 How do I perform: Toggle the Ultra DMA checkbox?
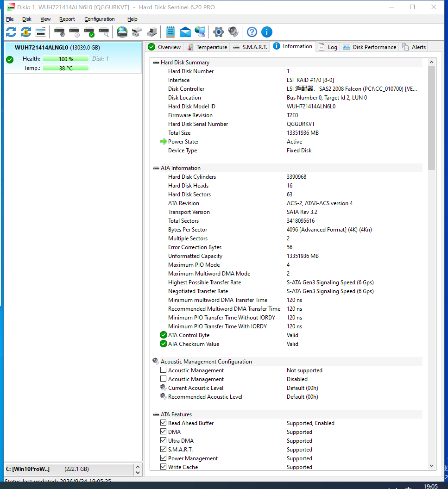[163, 440]
